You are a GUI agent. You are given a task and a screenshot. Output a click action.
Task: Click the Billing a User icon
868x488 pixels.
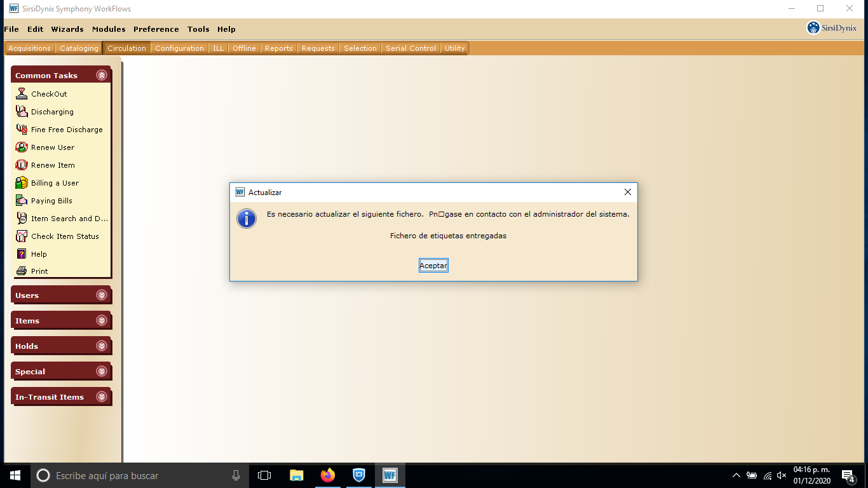(x=22, y=182)
